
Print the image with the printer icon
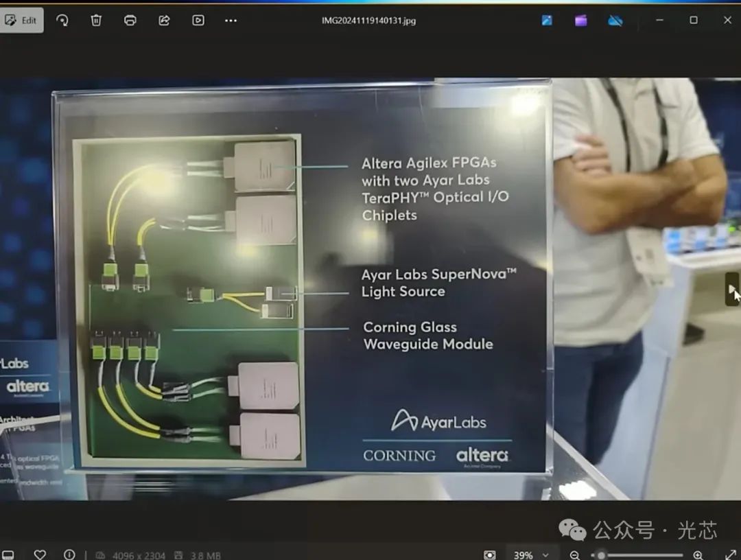click(x=130, y=21)
